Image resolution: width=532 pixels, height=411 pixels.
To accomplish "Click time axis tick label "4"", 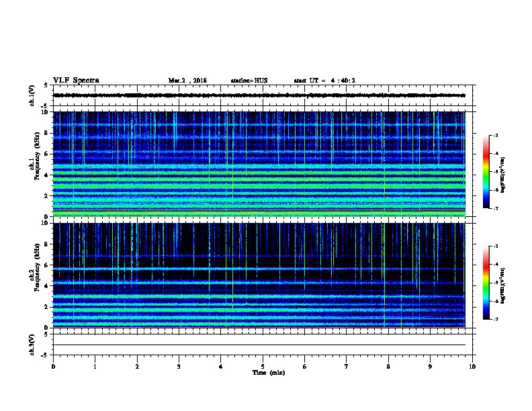I will (x=221, y=366).
